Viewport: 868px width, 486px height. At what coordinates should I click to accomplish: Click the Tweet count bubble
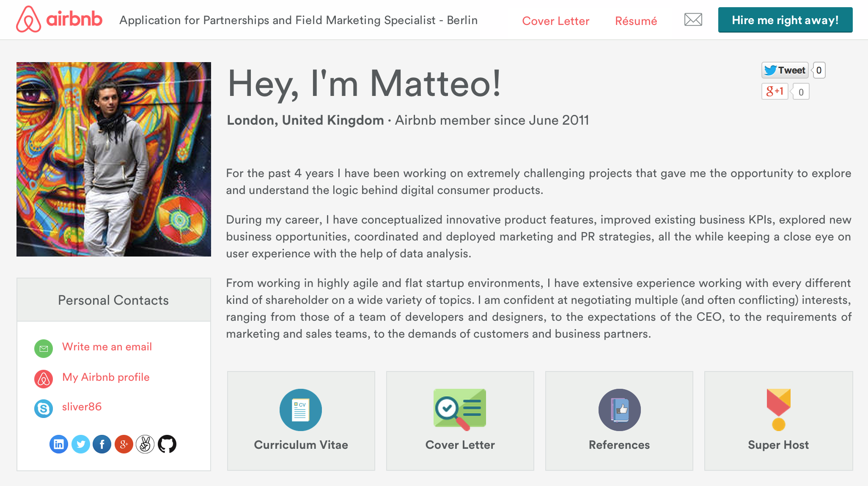[x=819, y=70]
